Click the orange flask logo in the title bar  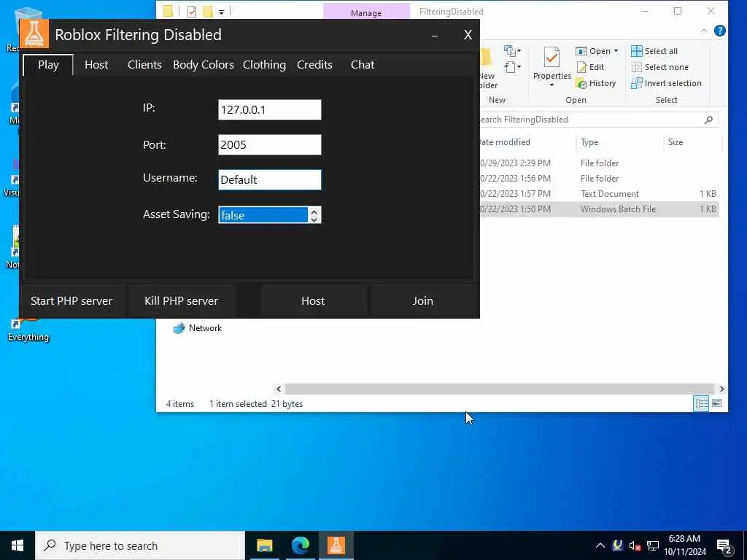(x=34, y=34)
